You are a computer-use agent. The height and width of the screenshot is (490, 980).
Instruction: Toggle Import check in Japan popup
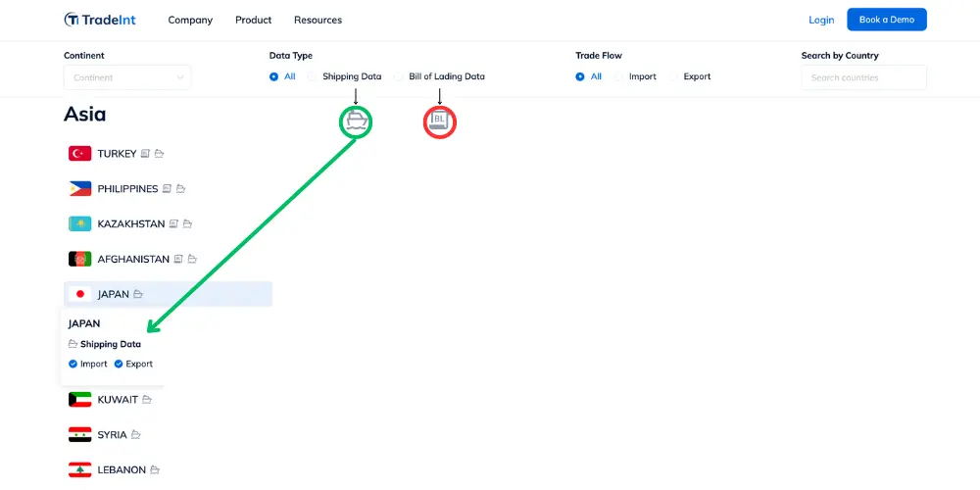point(73,364)
